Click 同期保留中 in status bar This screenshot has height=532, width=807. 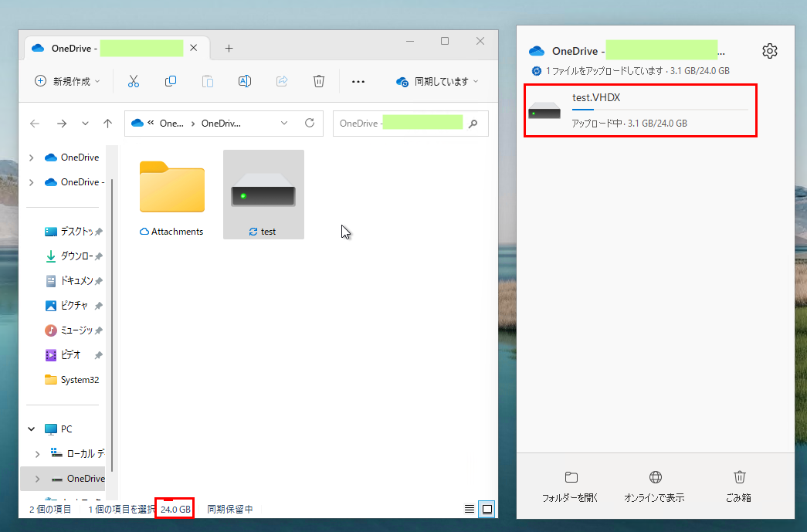click(229, 510)
